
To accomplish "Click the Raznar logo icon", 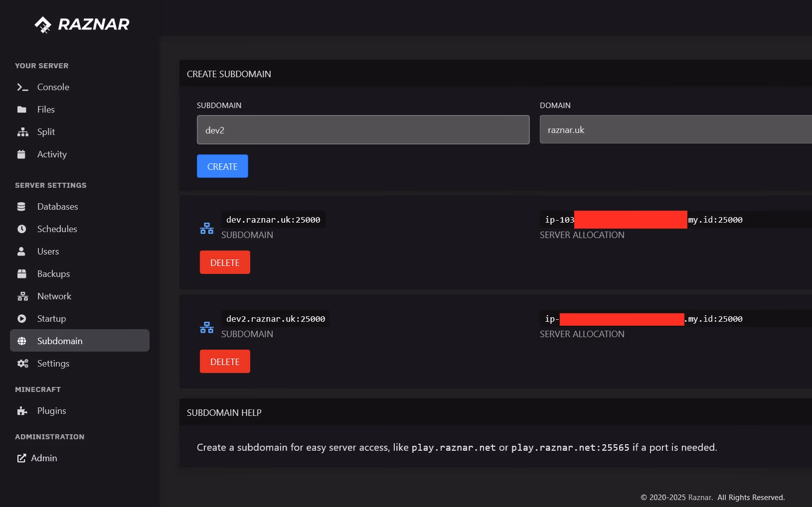I will pos(43,24).
